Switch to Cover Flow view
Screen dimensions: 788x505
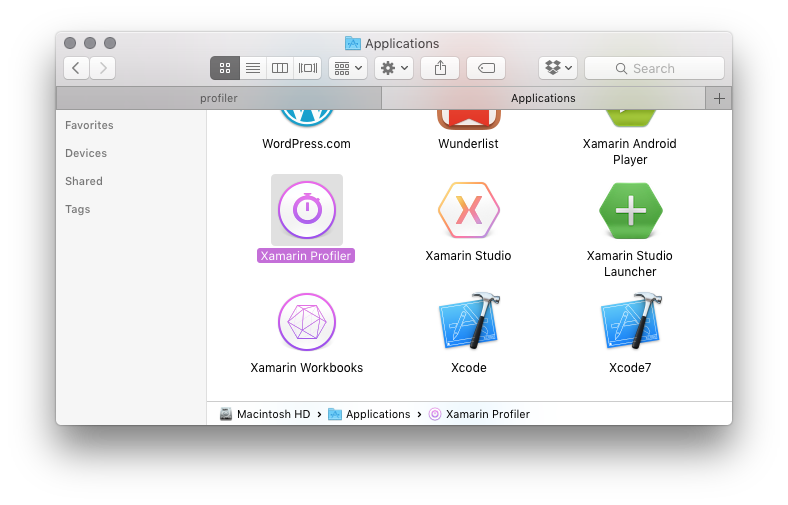pyautogui.click(x=308, y=68)
